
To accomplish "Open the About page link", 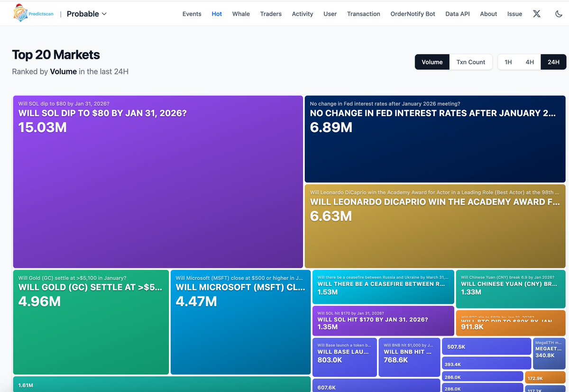I will (x=488, y=14).
